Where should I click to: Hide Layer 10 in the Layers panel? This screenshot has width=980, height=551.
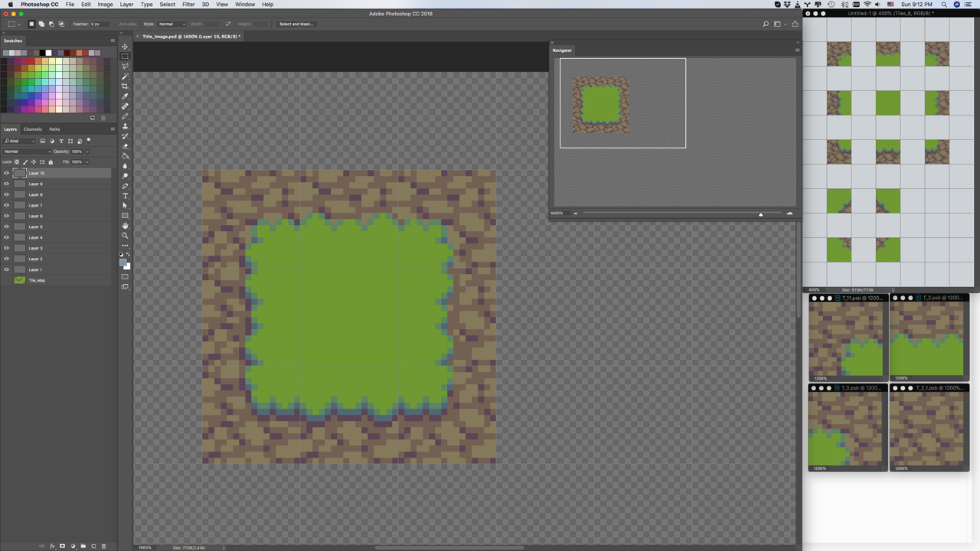pos(6,172)
